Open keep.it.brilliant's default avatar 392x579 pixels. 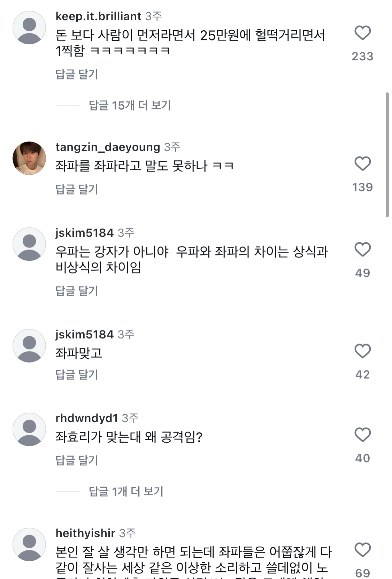[x=29, y=28]
